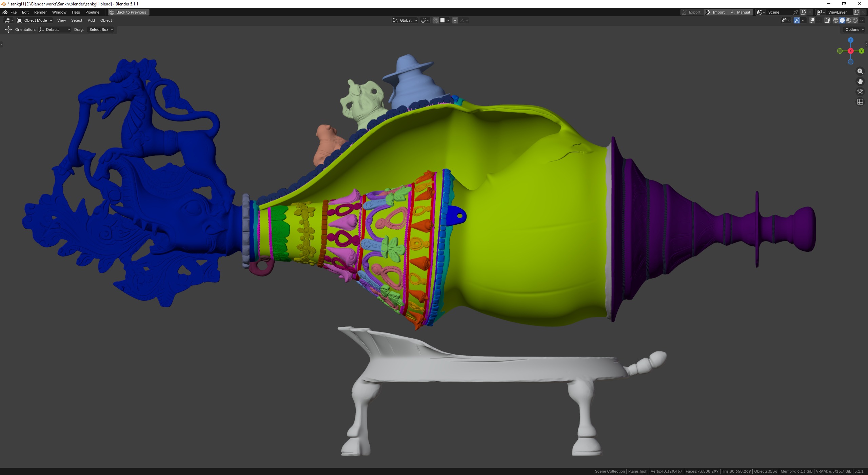Click the Blender logo icon
Viewport: 868px width, 475px height.
coord(5,12)
